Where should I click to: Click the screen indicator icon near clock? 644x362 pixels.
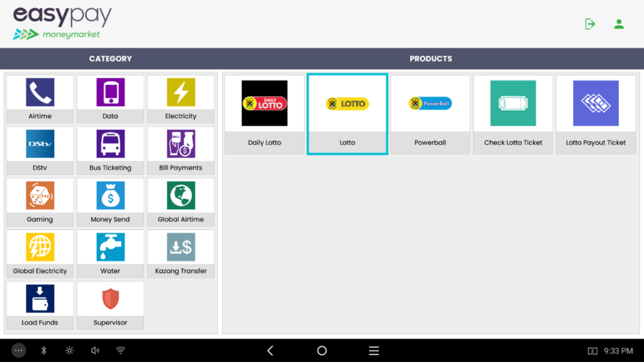[x=592, y=351]
